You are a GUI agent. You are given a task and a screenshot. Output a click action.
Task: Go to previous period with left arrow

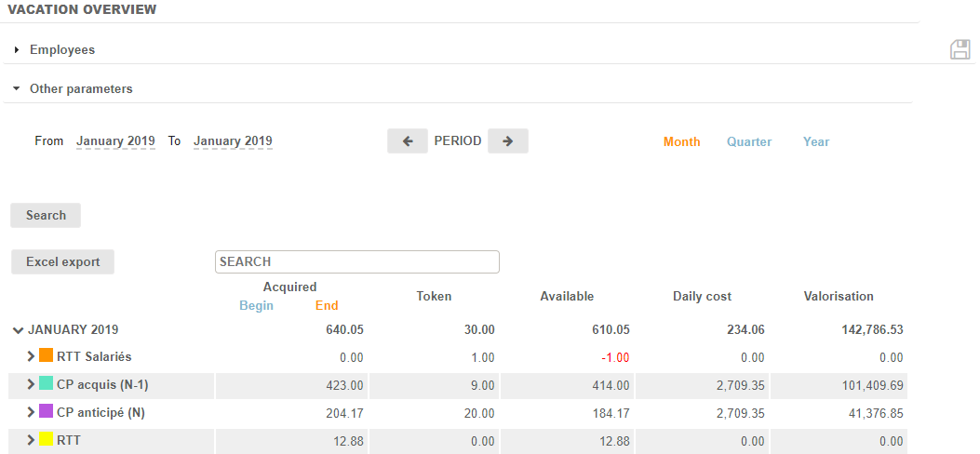click(x=408, y=141)
